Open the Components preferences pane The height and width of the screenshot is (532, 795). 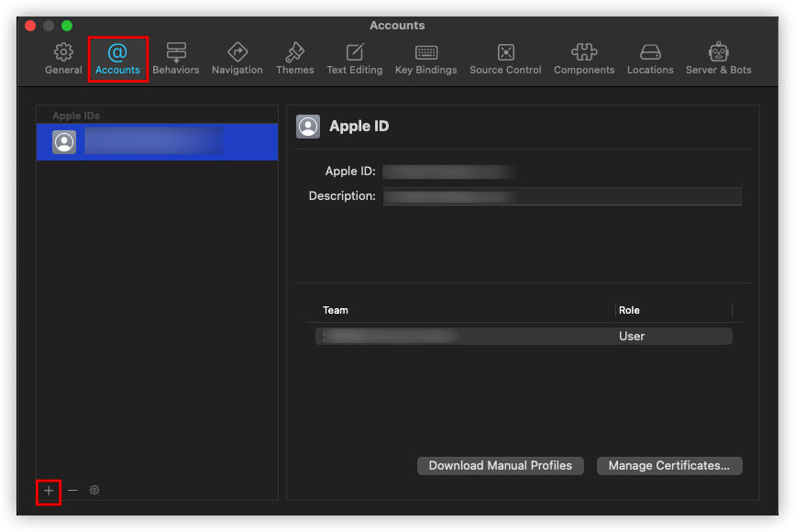click(x=584, y=59)
